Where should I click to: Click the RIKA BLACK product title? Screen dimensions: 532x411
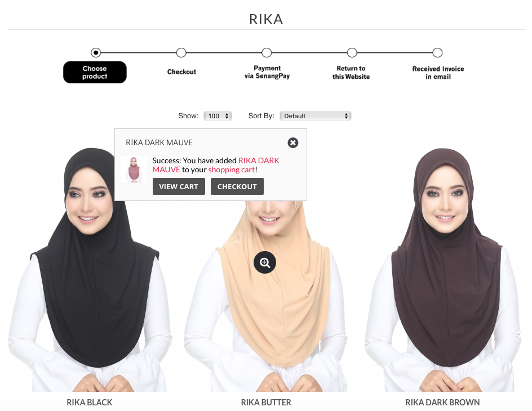point(89,402)
